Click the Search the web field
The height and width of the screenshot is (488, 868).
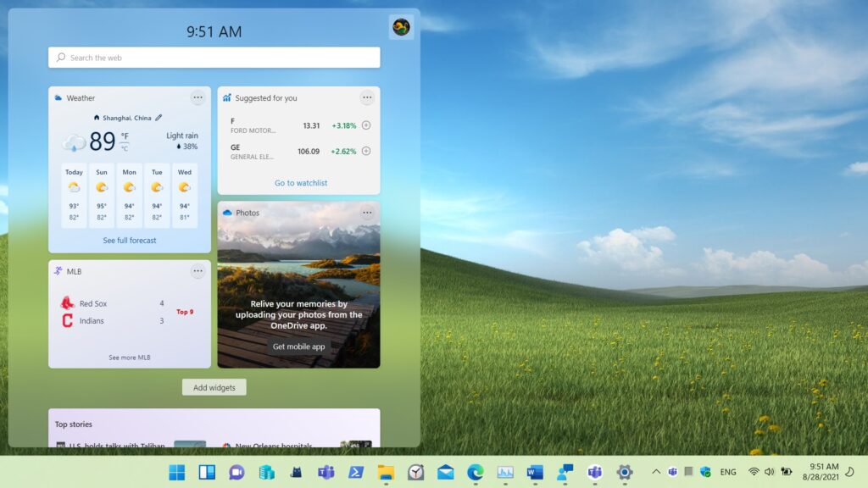pyautogui.click(x=214, y=58)
